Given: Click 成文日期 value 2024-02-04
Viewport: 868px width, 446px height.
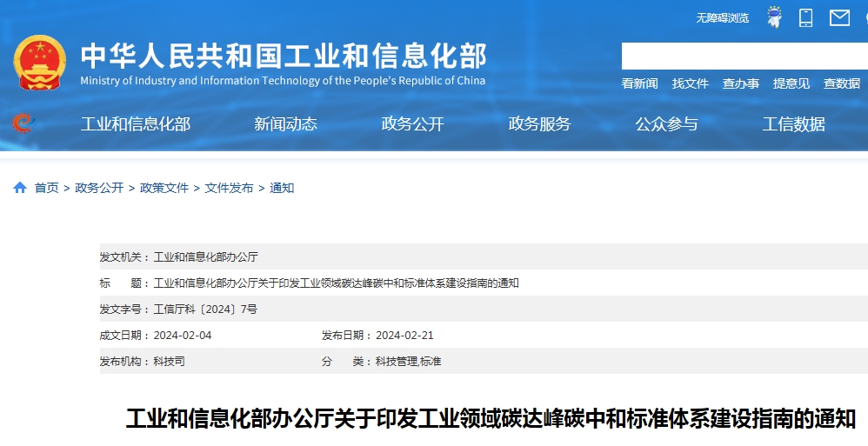Looking at the screenshot, I should (x=183, y=336).
